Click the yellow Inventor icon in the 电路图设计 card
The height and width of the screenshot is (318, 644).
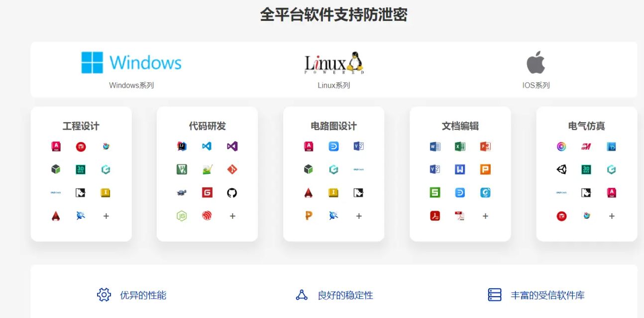click(333, 192)
